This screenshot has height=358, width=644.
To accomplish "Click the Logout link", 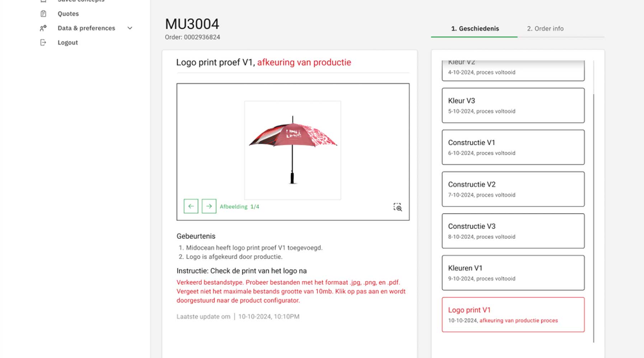I will click(x=67, y=42).
